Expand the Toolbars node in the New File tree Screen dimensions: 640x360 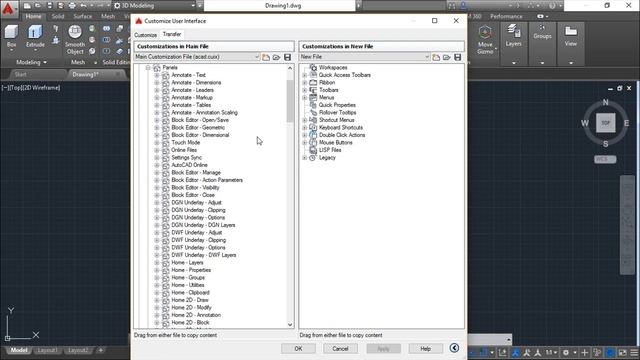304,90
